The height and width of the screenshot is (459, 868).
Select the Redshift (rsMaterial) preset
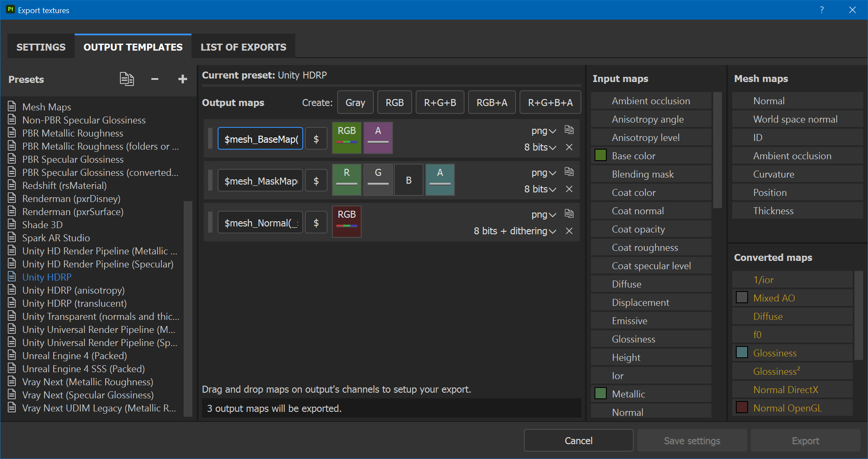coord(65,185)
